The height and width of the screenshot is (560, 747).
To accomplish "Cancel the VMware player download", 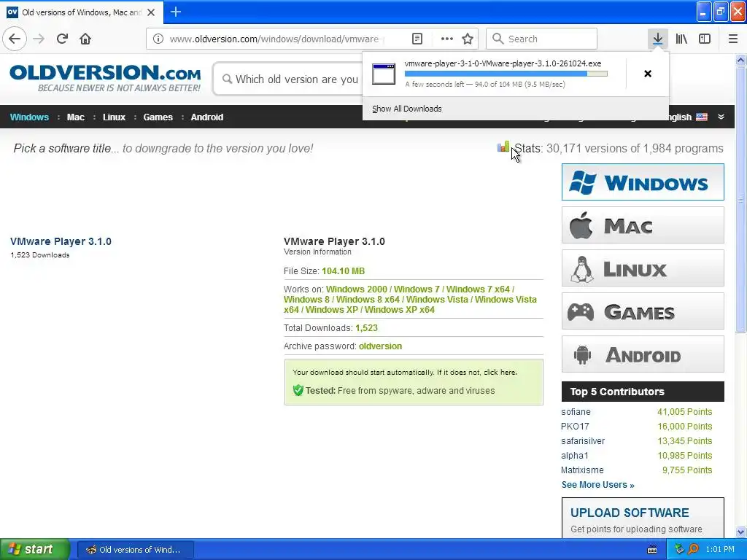I will pyautogui.click(x=648, y=74).
